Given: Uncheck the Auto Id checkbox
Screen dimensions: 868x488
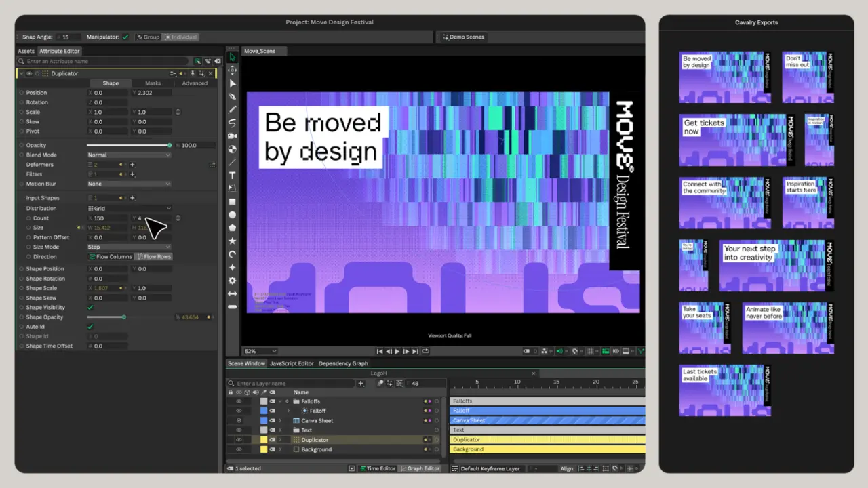Looking at the screenshot, I should pyautogui.click(x=90, y=327).
